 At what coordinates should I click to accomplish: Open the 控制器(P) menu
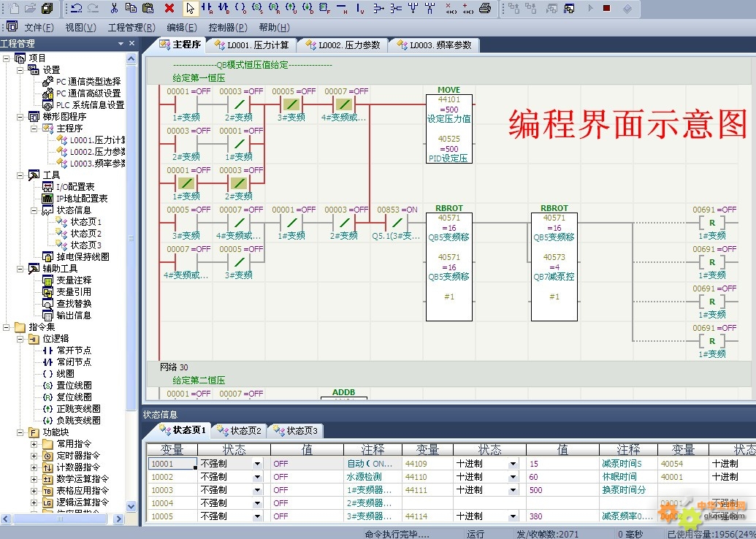[x=226, y=28]
